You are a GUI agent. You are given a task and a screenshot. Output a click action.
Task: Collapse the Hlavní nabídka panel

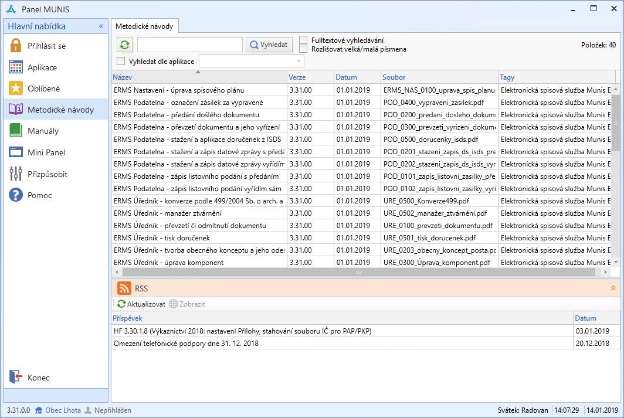(x=100, y=24)
